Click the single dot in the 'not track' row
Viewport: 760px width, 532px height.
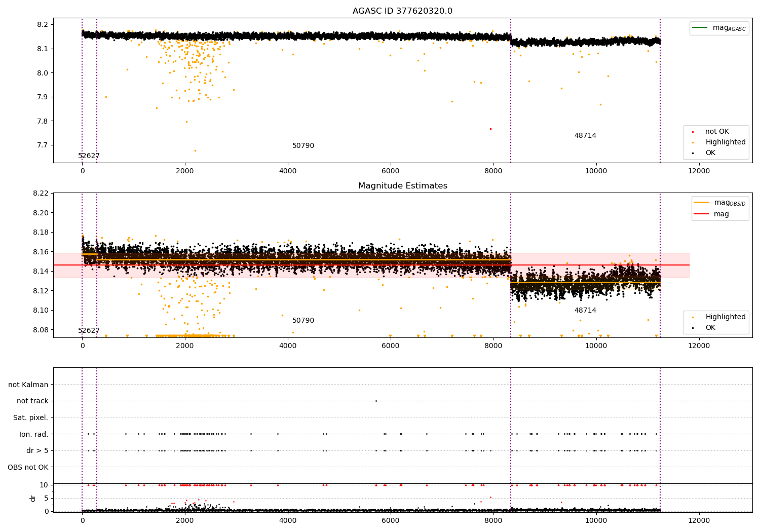point(376,401)
